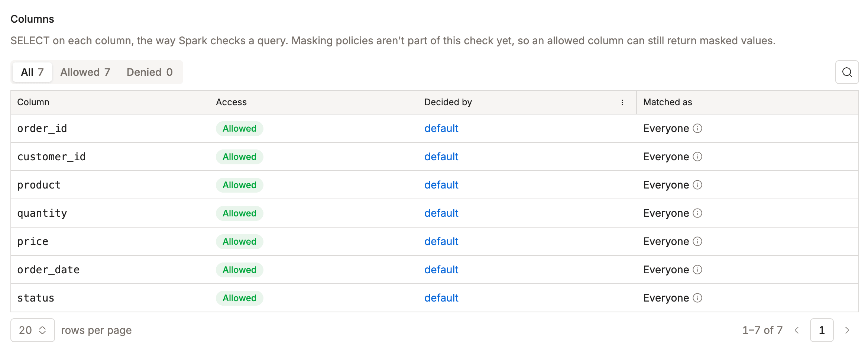Screen dimensions: 868x351
Task: Click the Allowed badge for customer_id
Action: click(x=240, y=157)
